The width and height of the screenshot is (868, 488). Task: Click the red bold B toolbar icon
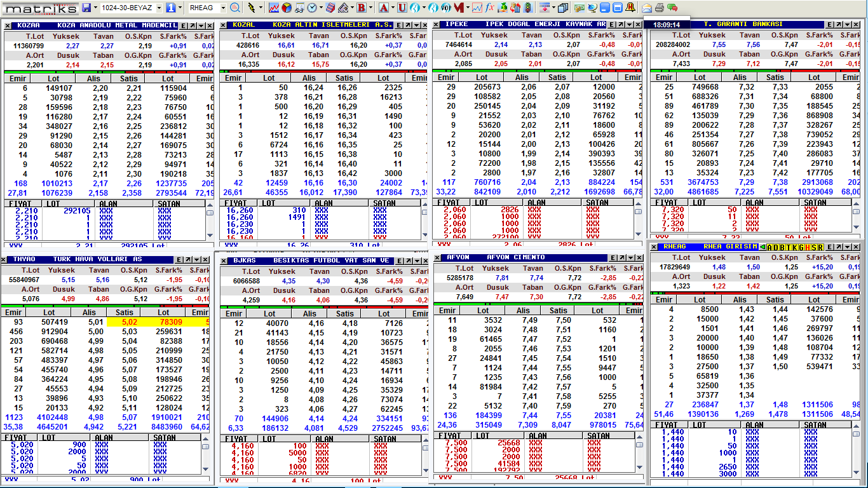coord(361,8)
